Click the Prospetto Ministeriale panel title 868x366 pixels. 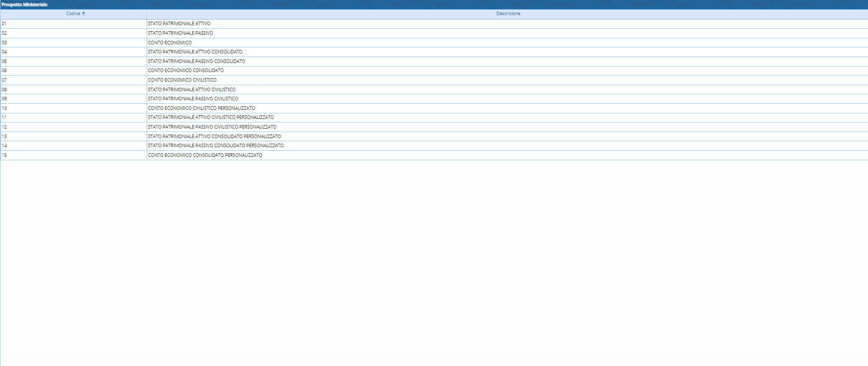pyautogui.click(x=24, y=5)
